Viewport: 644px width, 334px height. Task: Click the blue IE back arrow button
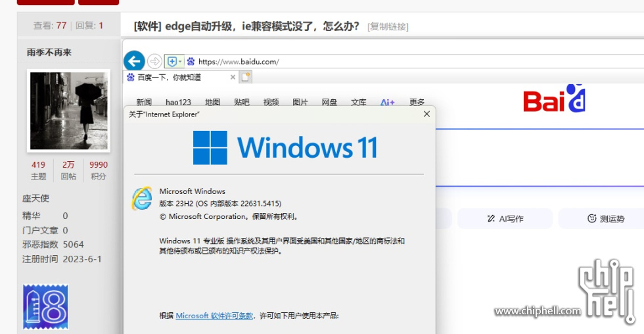point(134,62)
